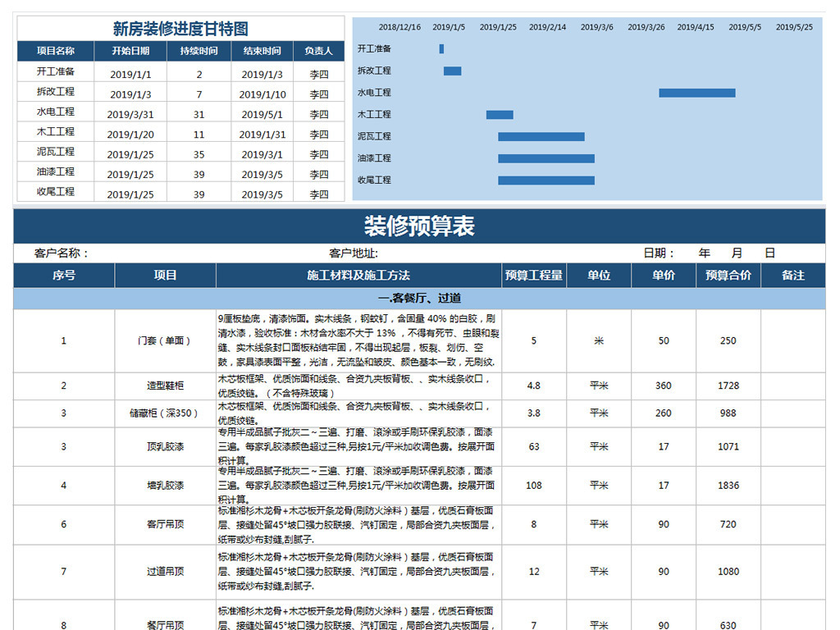Screen dimensions: 840x630
Task: Click the 装修预算表 title banner
Action: [x=420, y=223]
